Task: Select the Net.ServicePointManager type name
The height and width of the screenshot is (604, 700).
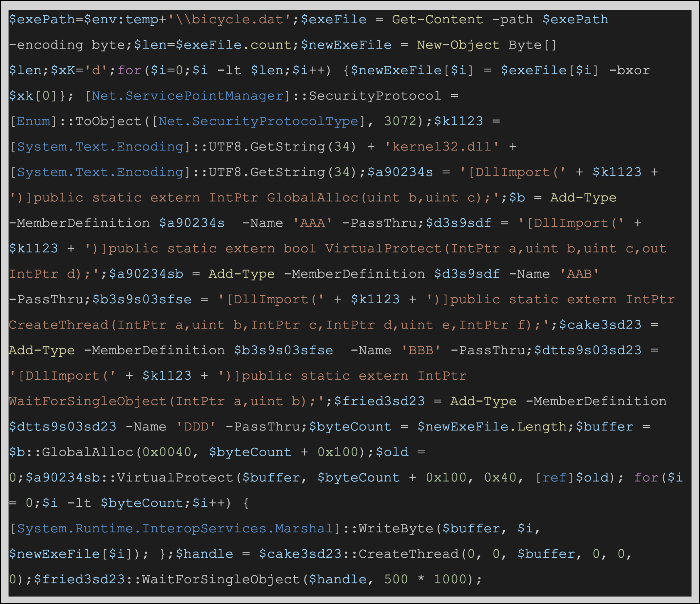Action: (x=187, y=96)
